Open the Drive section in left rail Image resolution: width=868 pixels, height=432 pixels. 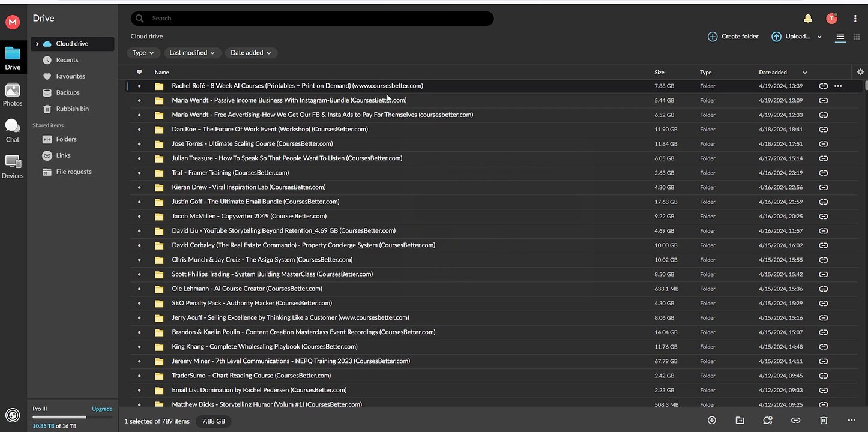point(13,58)
